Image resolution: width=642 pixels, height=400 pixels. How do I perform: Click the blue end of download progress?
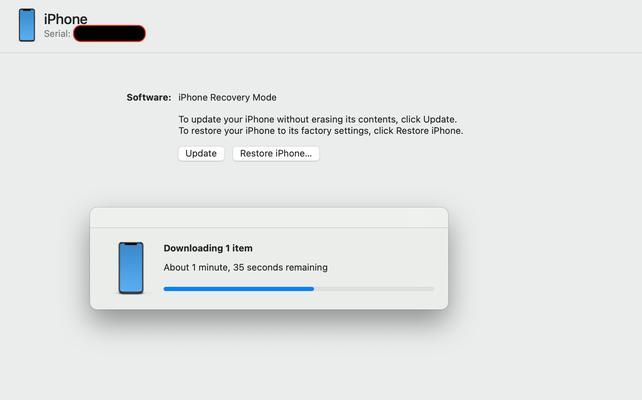[x=312, y=289]
